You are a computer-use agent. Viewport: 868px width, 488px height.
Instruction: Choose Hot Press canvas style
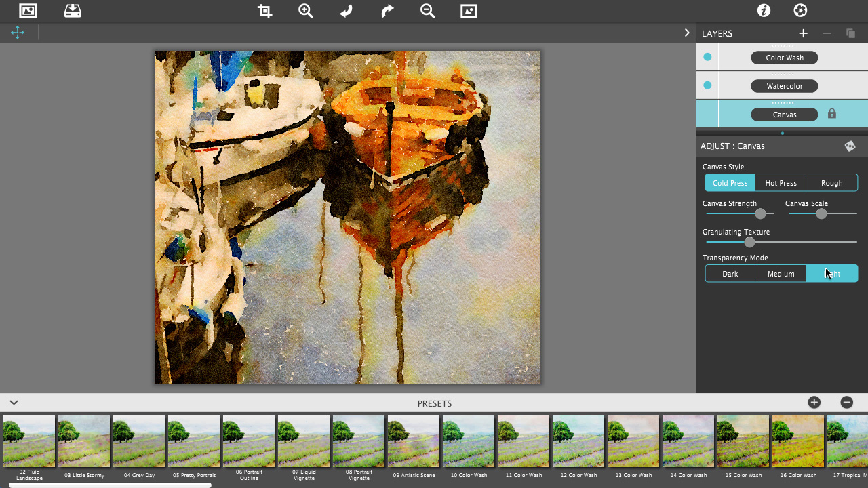tap(781, 183)
